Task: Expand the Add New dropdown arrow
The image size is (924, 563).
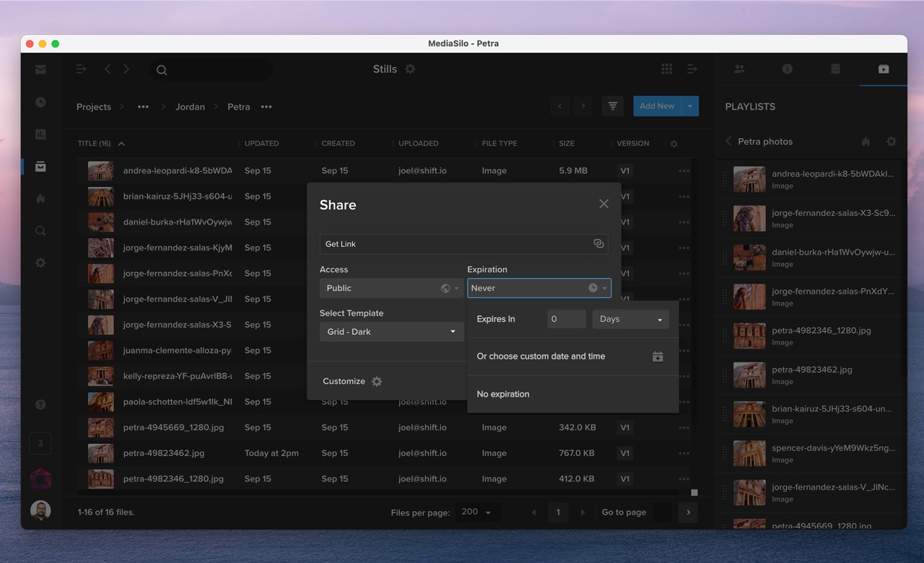Action: [690, 106]
